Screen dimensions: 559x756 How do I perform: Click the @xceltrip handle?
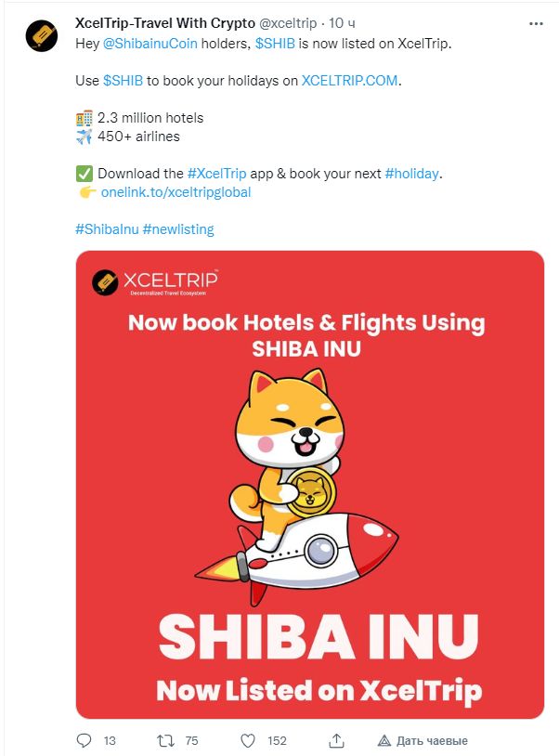(288, 23)
